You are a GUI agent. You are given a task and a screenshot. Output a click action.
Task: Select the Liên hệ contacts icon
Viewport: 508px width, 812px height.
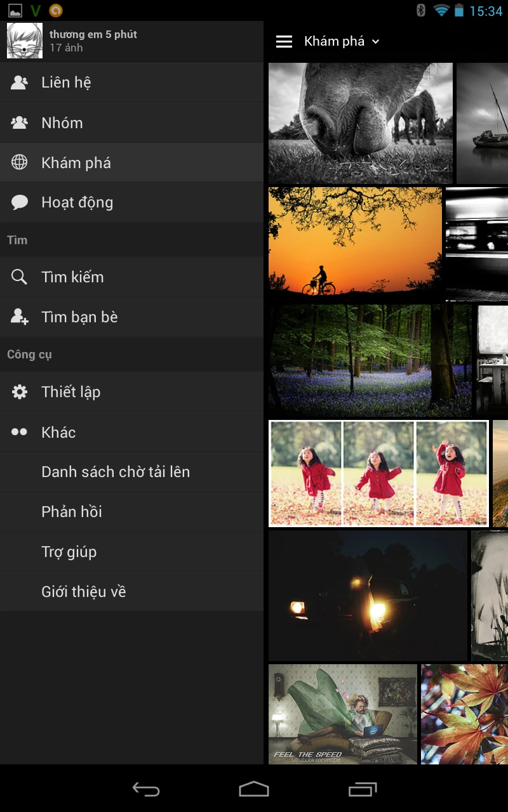click(x=19, y=82)
